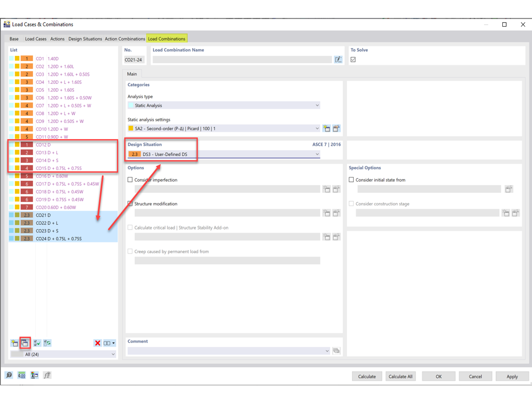Click the new load combination icon
532x399 pixels.
tap(15, 343)
